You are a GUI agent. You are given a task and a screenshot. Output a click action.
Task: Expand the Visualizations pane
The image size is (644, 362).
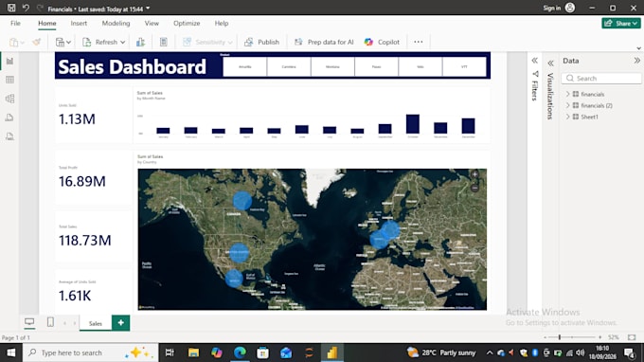(x=550, y=63)
